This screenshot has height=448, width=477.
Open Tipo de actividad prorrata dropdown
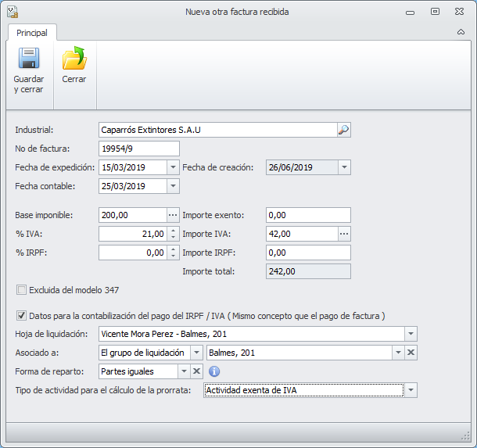click(411, 390)
